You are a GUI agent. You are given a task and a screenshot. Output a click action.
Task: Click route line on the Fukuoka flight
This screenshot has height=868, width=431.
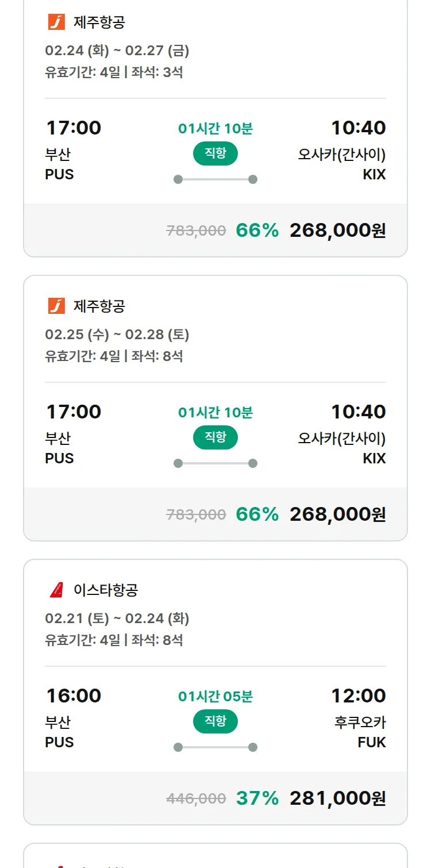[x=215, y=747]
